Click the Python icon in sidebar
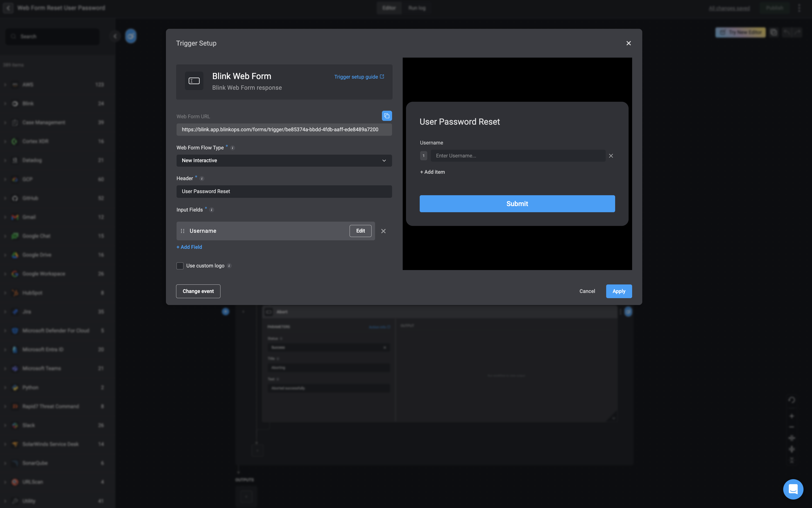Viewport: 812px width, 508px height. click(x=15, y=388)
